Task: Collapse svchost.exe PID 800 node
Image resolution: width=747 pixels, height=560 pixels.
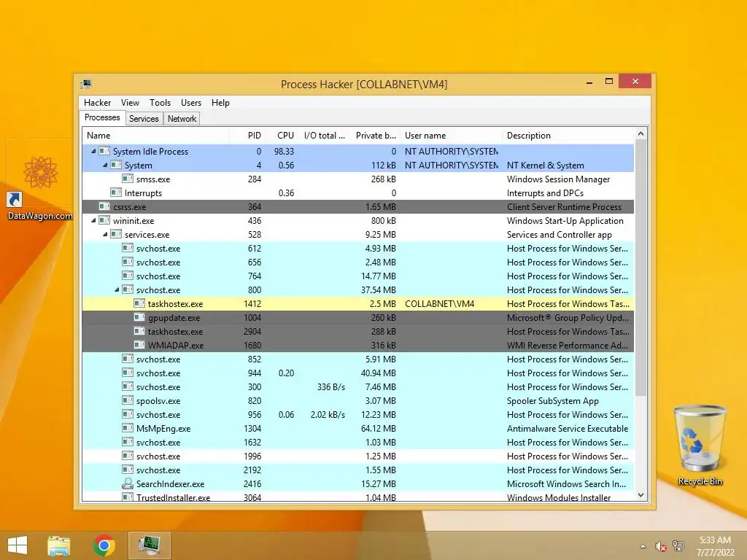Action: [117, 289]
